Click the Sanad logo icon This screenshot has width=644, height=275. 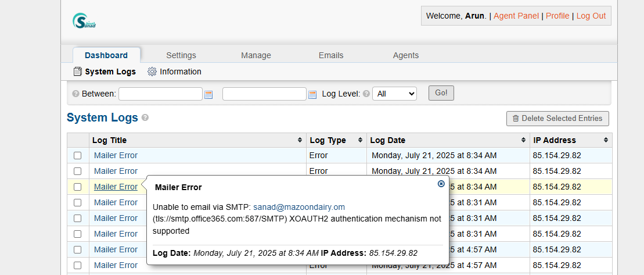[x=84, y=21]
